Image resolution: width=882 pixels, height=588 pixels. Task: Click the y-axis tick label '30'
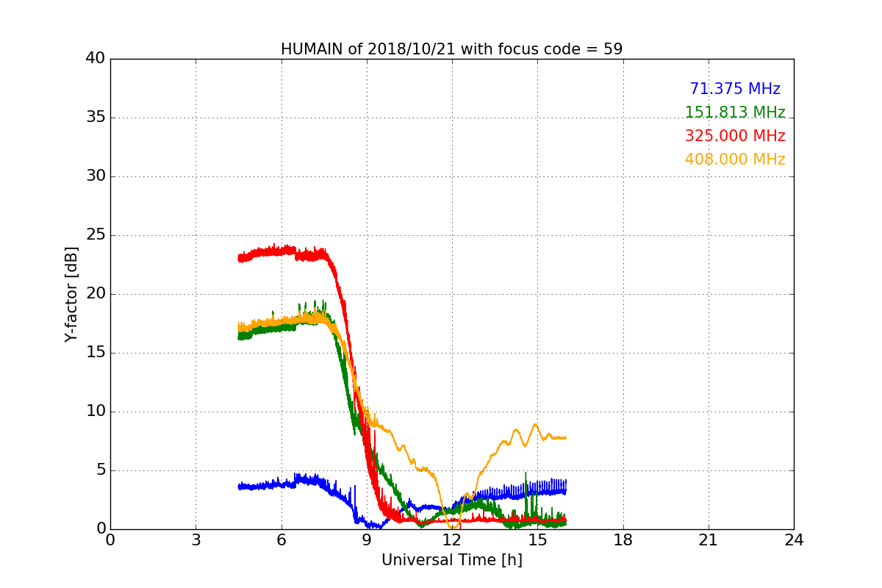coord(96,176)
